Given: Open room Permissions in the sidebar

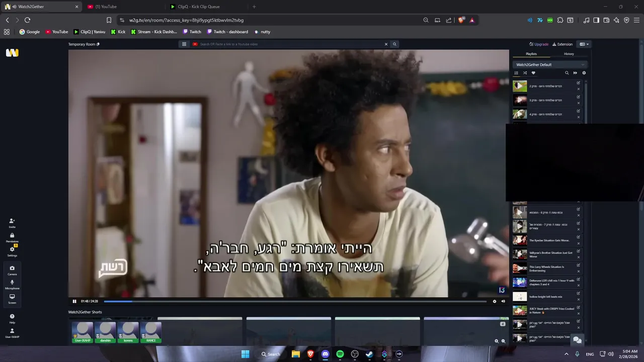Looking at the screenshot, I should pyautogui.click(x=12, y=237).
